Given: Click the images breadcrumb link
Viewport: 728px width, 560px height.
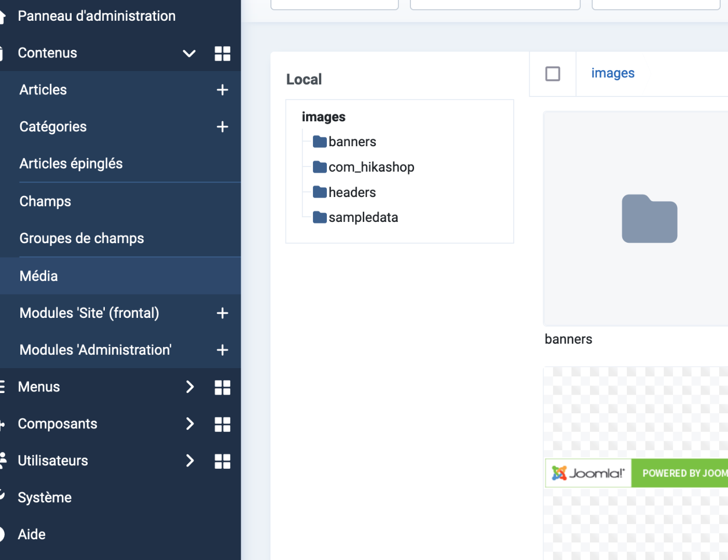Looking at the screenshot, I should (613, 74).
